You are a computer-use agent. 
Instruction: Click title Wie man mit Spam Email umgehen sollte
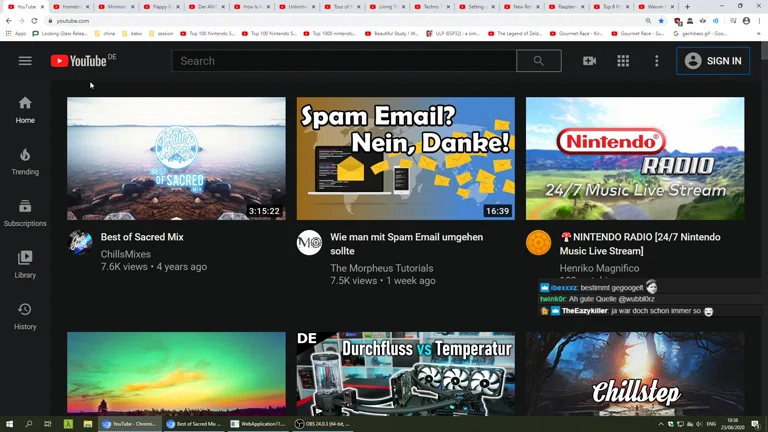point(407,244)
